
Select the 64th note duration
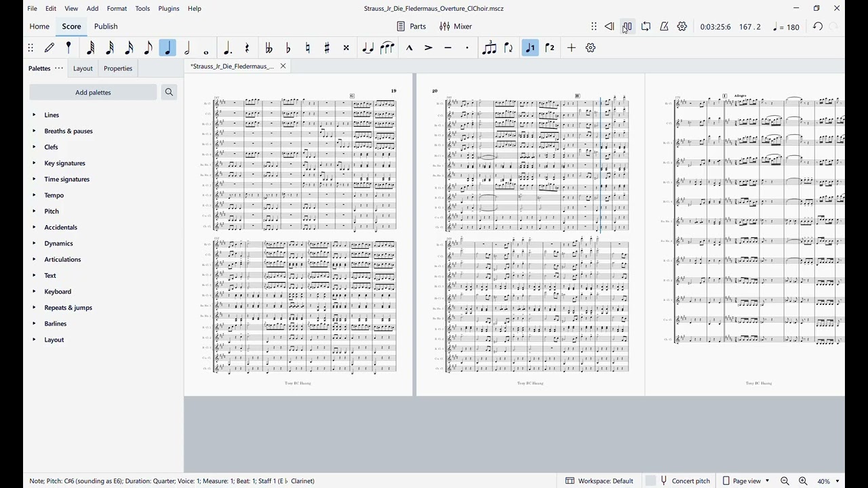(x=90, y=48)
